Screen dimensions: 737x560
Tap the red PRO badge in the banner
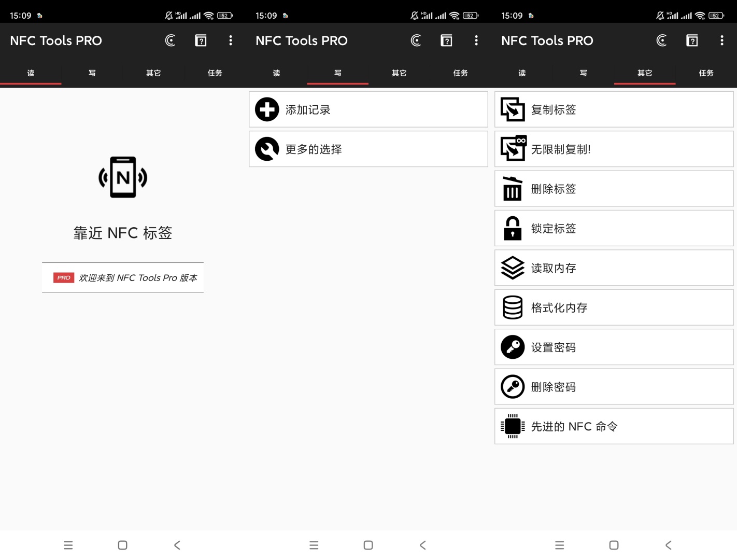64,278
